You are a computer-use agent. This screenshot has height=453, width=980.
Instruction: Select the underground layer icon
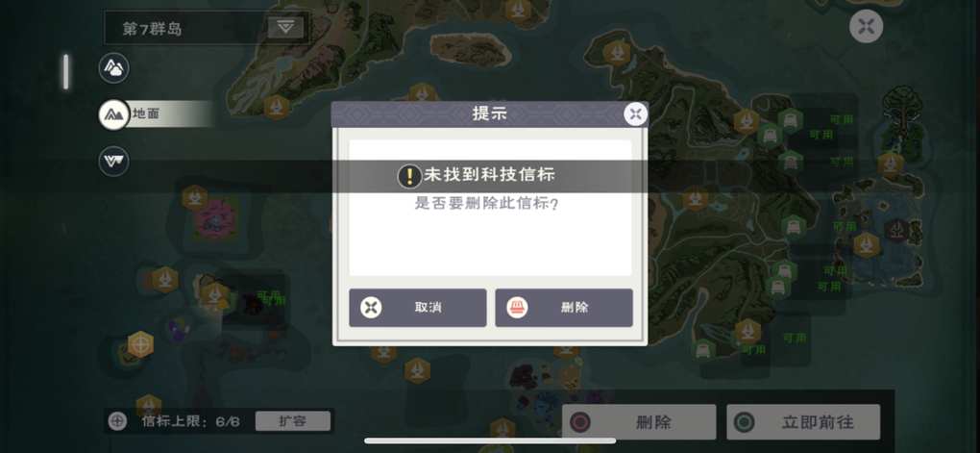[113, 161]
